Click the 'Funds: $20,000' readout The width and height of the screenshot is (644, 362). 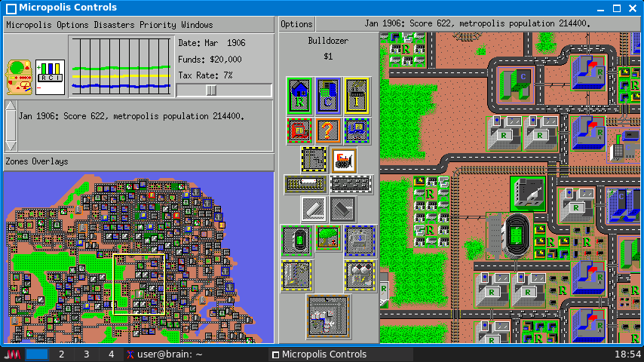[x=210, y=60]
